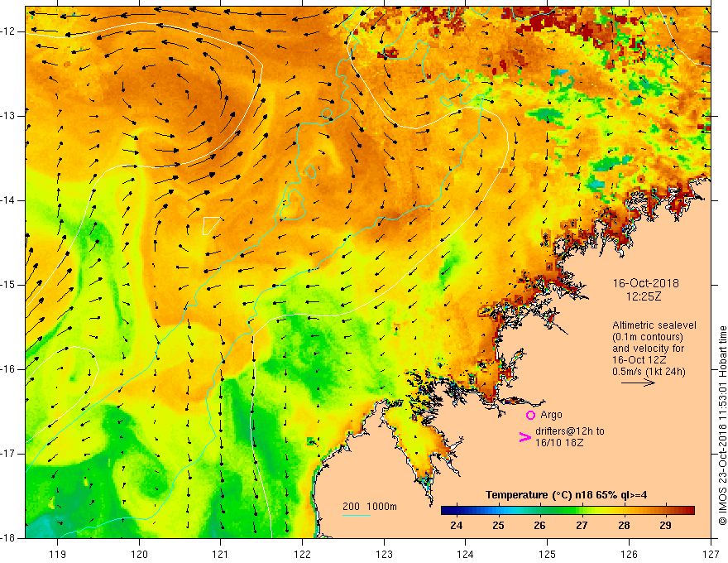Viewport: 728px width, 563px height.
Task: Click the 119 longitude axis label
Action: coord(58,554)
